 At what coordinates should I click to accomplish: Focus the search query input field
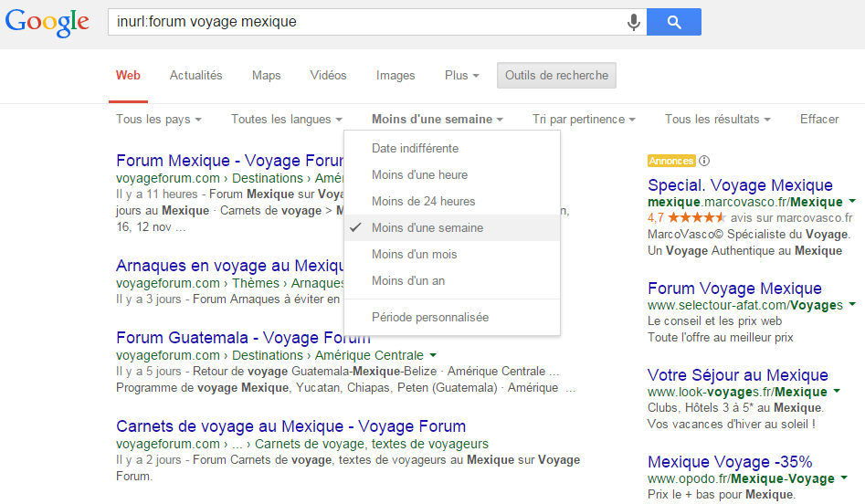point(367,22)
